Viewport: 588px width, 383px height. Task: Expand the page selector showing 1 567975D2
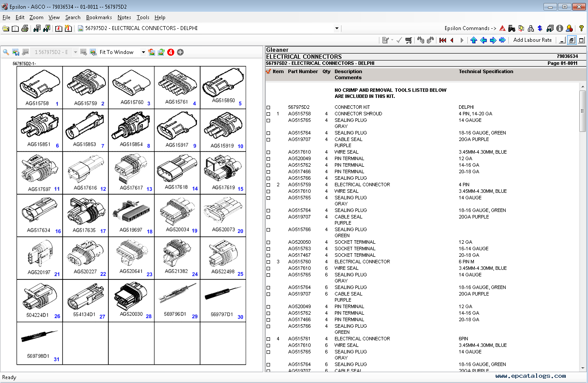coord(75,52)
